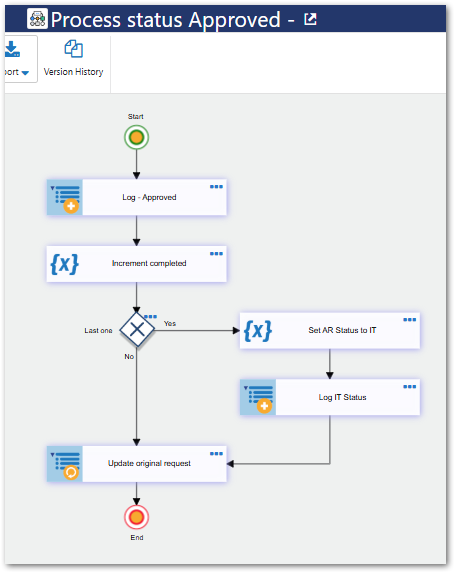Open ellipsis menu on Update original request

(x=216, y=454)
